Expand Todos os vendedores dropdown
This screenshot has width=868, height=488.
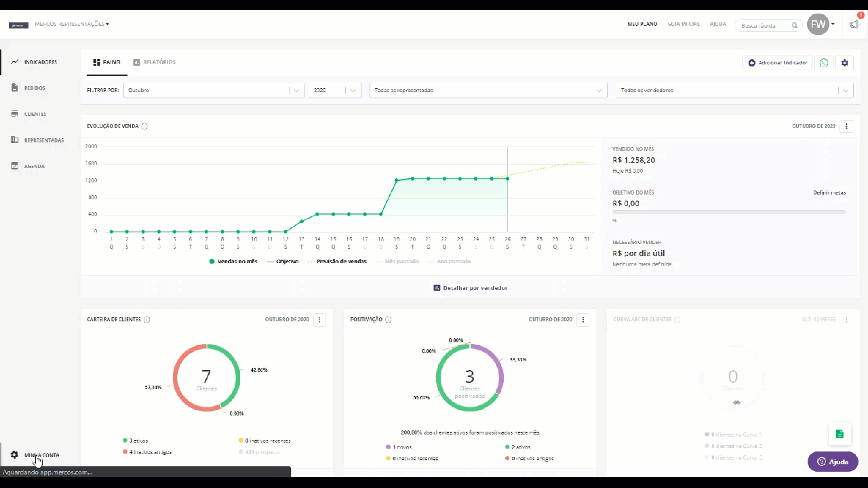[734, 90]
